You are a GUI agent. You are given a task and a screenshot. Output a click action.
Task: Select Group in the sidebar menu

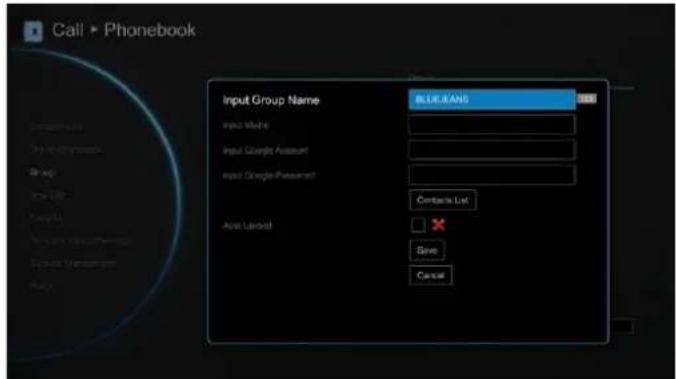(43, 172)
